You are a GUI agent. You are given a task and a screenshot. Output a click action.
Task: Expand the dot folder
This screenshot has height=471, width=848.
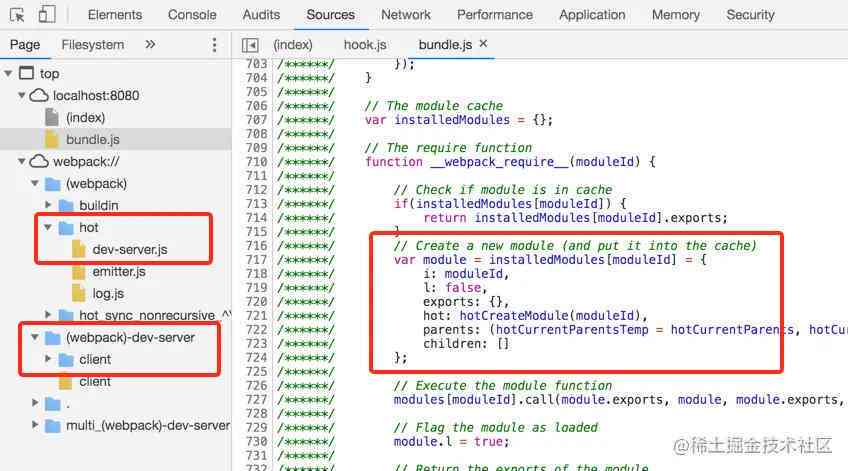pos(35,402)
